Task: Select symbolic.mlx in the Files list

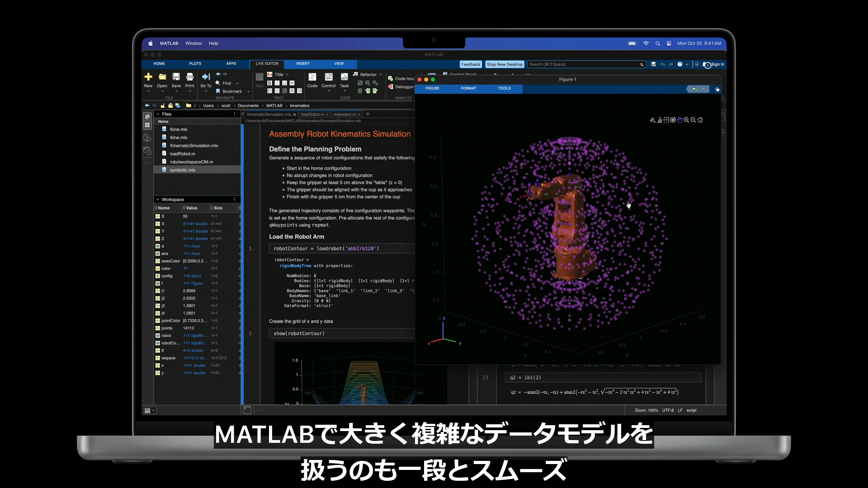Action: pyautogui.click(x=182, y=170)
